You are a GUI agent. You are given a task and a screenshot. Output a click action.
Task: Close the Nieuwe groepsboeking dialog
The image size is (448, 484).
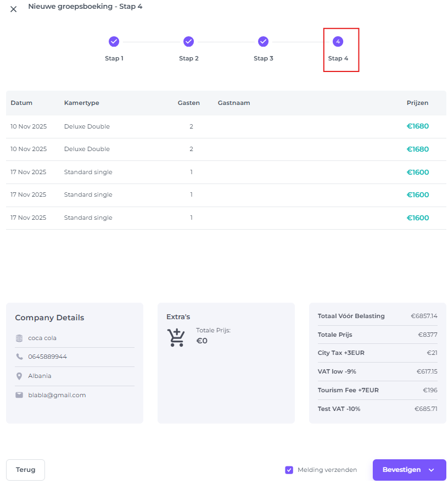click(x=14, y=9)
